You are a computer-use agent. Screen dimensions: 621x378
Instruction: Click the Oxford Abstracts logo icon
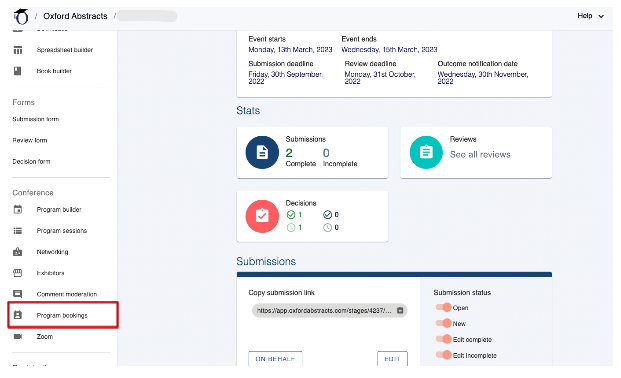pos(21,16)
